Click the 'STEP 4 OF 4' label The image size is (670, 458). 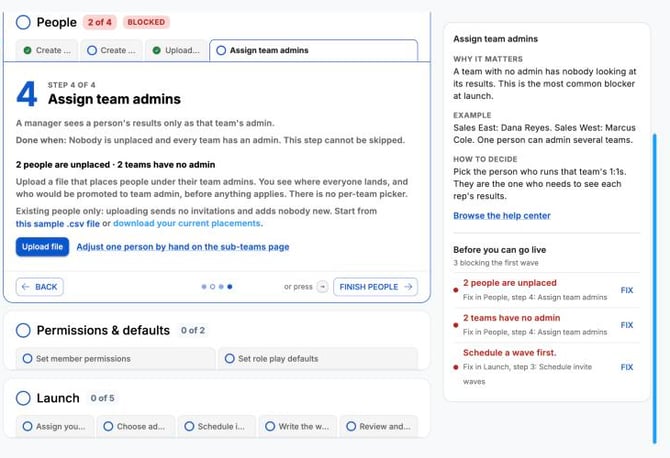coord(71,85)
